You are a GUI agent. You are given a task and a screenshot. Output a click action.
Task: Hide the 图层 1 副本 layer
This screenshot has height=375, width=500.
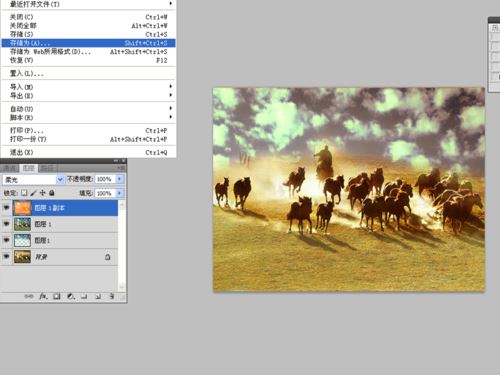[x=6, y=208]
